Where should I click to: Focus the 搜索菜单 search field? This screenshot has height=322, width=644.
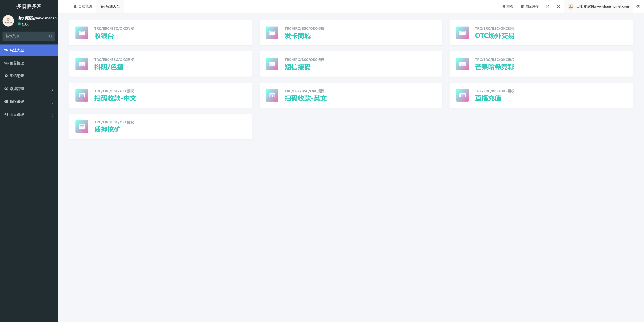pos(25,36)
